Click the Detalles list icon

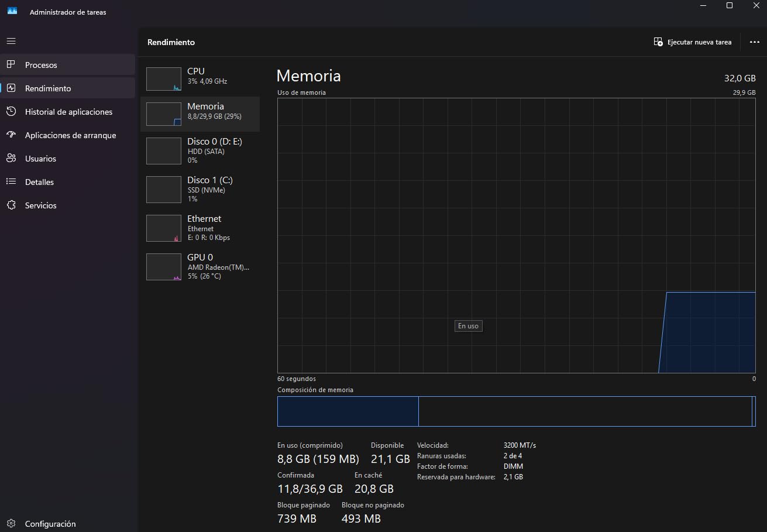pyautogui.click(x=11, y=181)
